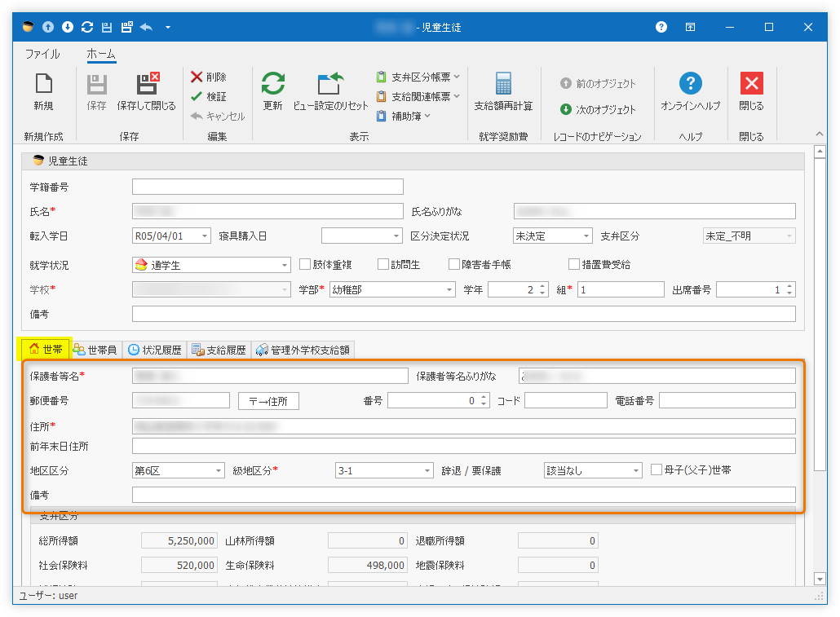Toggle the 障害者手帳 checkbox
Screen dimensions: 840x617
[454, 264]
